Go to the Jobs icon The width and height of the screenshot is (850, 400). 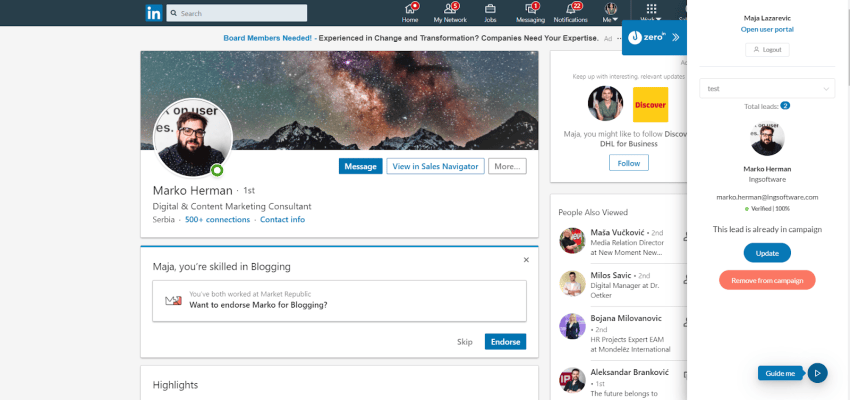[490, 9]
